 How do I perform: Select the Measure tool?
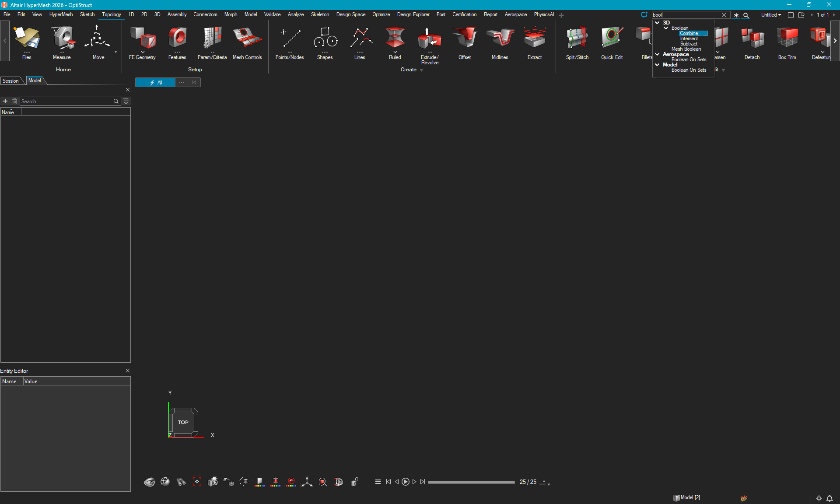point(62,43)
